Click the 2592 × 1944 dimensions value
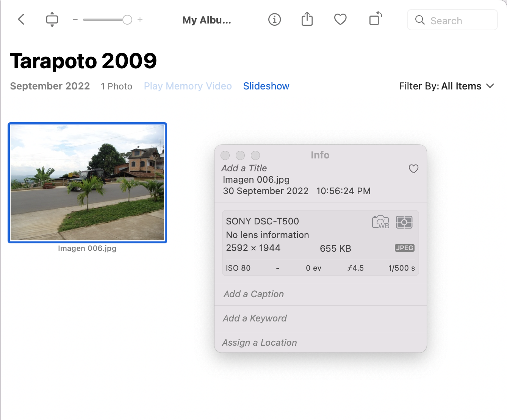This screenshot has height=420, width=507. (x=253, y=248)
